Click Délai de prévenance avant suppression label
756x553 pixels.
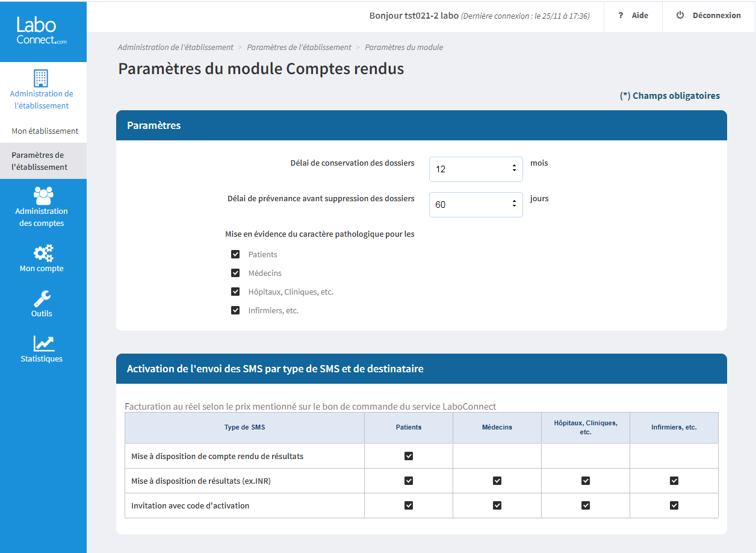point(321,199)
